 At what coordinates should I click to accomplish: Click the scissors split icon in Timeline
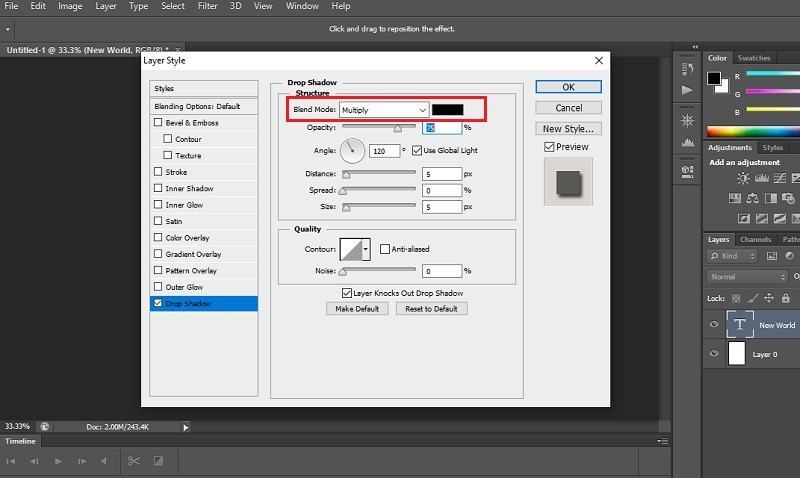pyautogui.click(x=134, y=461)
